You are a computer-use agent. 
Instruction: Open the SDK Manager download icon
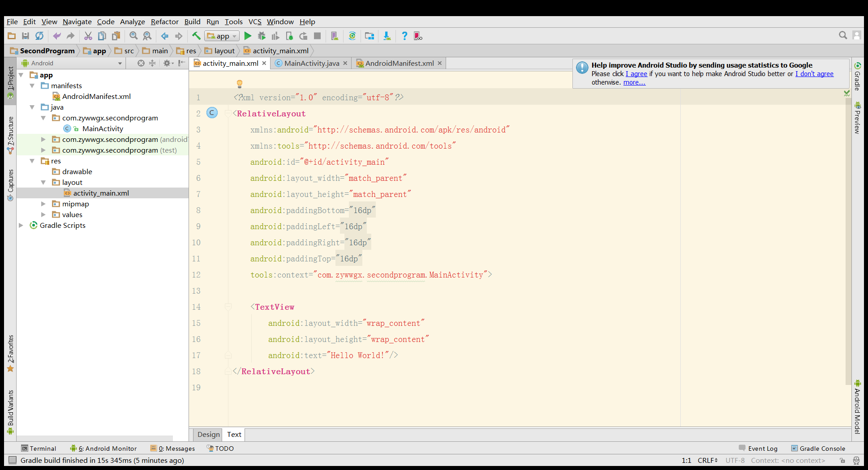(387, 36)
